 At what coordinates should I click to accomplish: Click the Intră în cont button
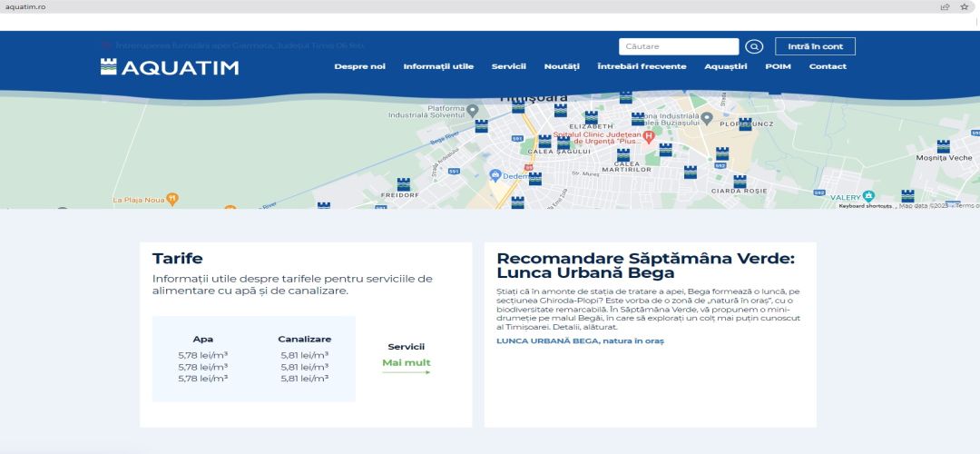tap(815, 46)
